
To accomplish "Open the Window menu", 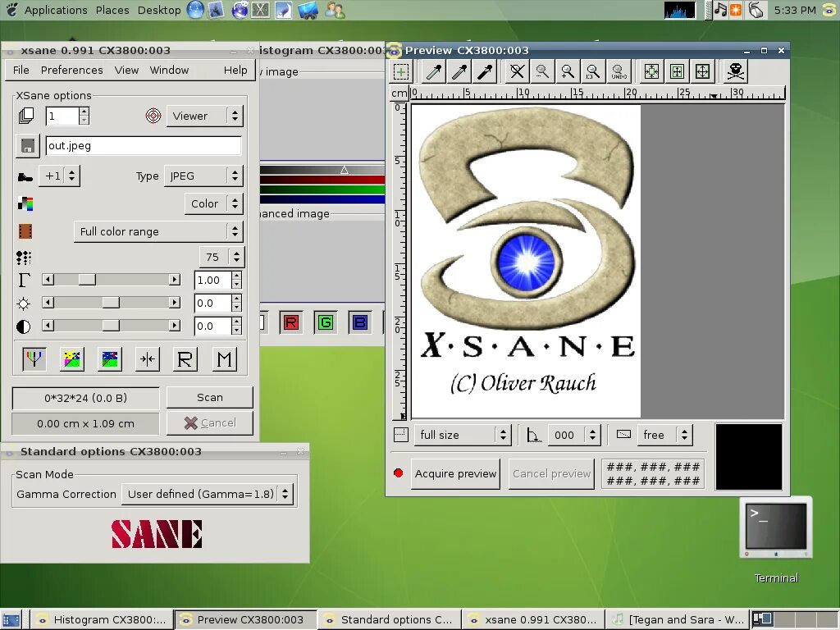I will [169, 71].
